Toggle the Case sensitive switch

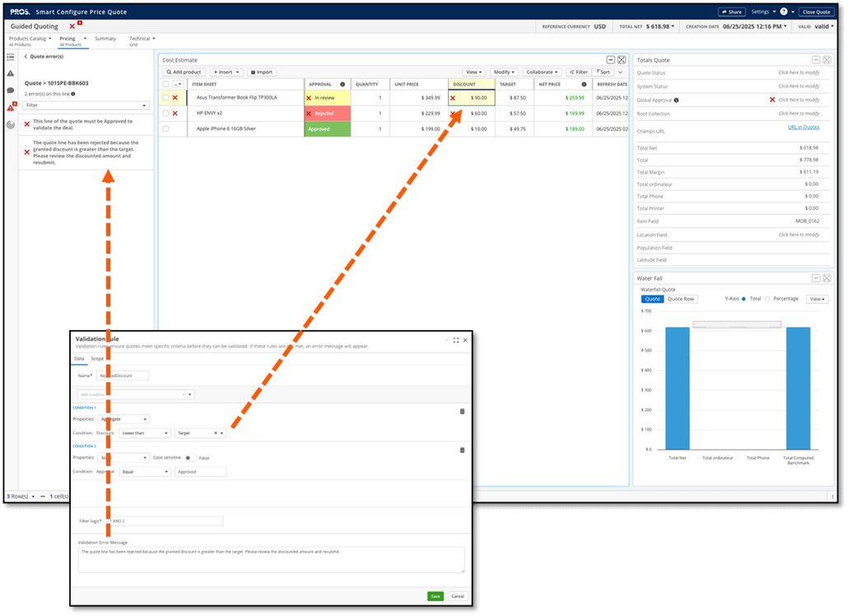[x=189, y=457]
